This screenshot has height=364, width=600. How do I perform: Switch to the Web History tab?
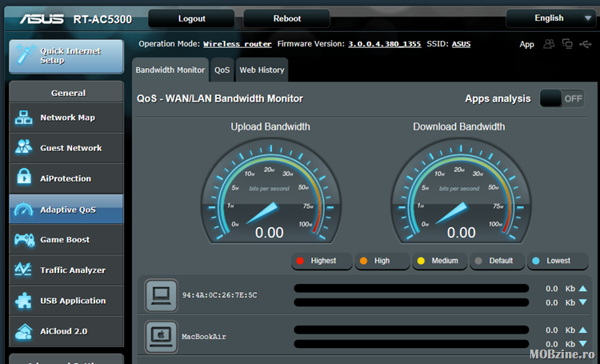coord(262,70)
